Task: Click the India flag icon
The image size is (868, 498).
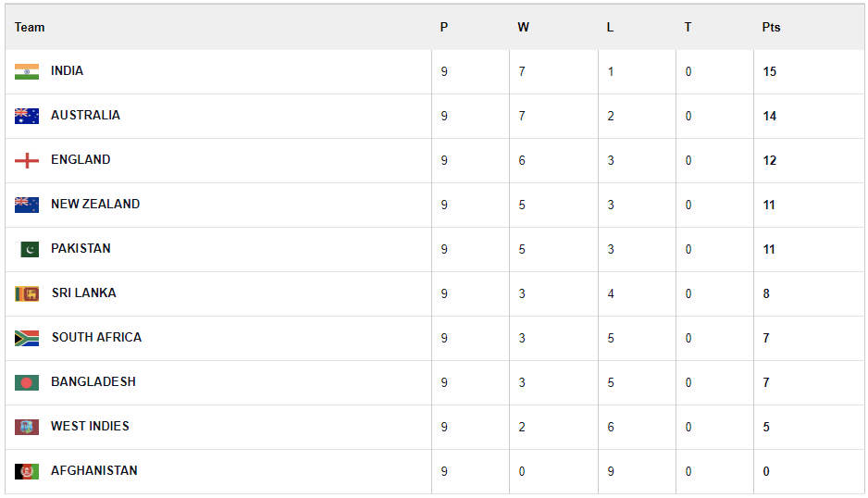Action: [27, 72]
